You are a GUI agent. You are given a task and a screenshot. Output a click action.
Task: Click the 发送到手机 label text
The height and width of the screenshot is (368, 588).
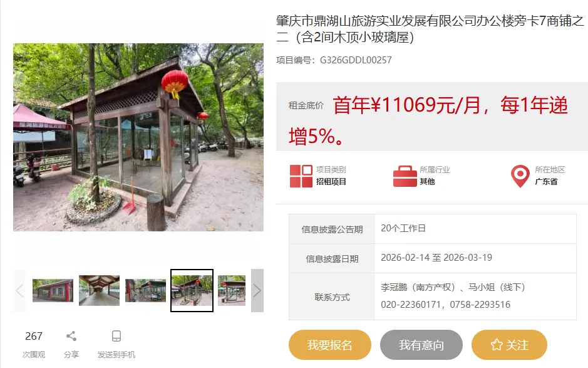[116, 354]
